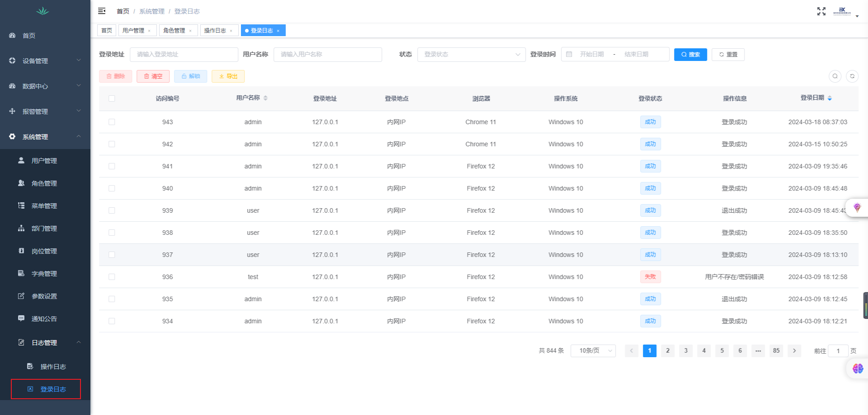This screenshot has height=415, width=868.
Task: Refresh the table with circular icon
Action: 852,76
